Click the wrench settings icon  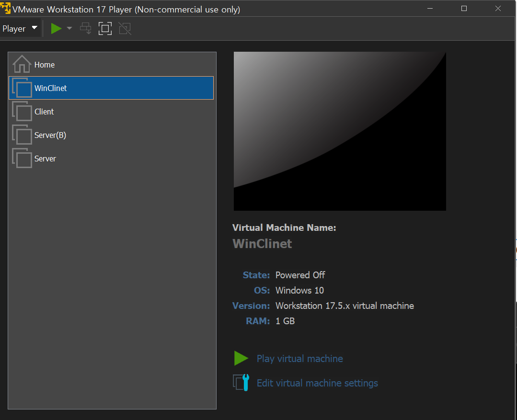(241, 383)
